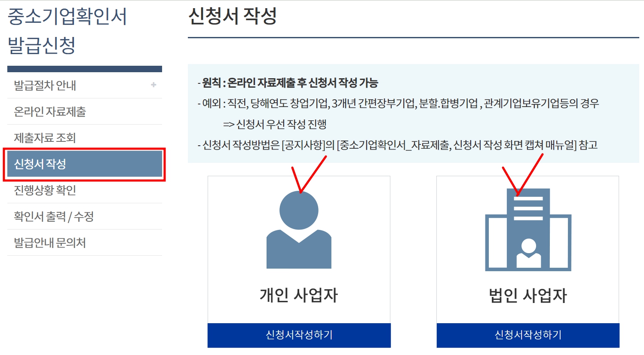Screen dimensions: 644x355
Task: Click the 예외 : 직전, 당해연도 창업기업 line
Action: 398,103
